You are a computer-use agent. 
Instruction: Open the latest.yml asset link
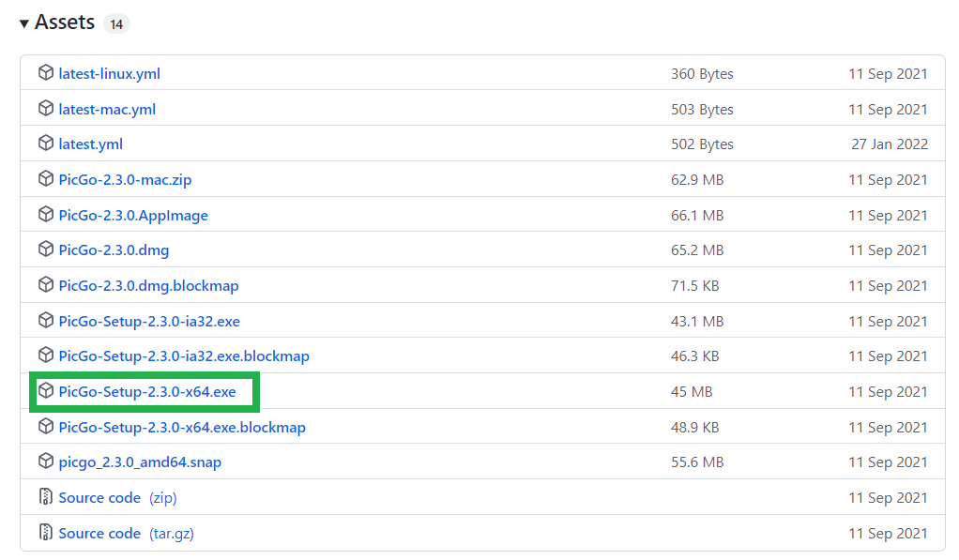[90, 144]
